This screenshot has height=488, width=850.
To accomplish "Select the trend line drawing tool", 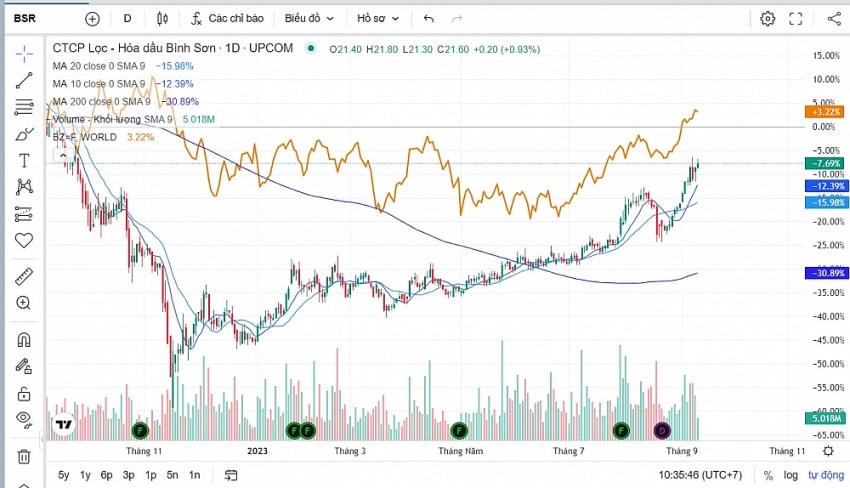I will pos(24,80).
